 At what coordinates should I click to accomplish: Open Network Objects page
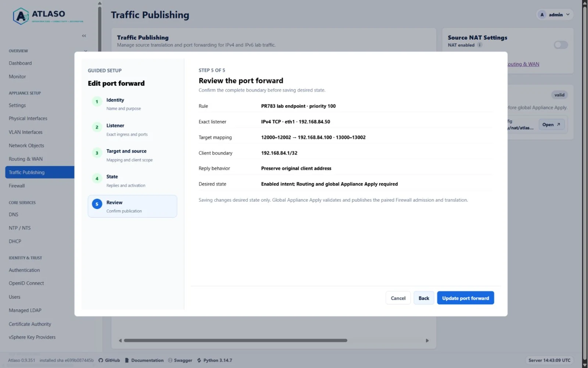click(x=26, y=145)
